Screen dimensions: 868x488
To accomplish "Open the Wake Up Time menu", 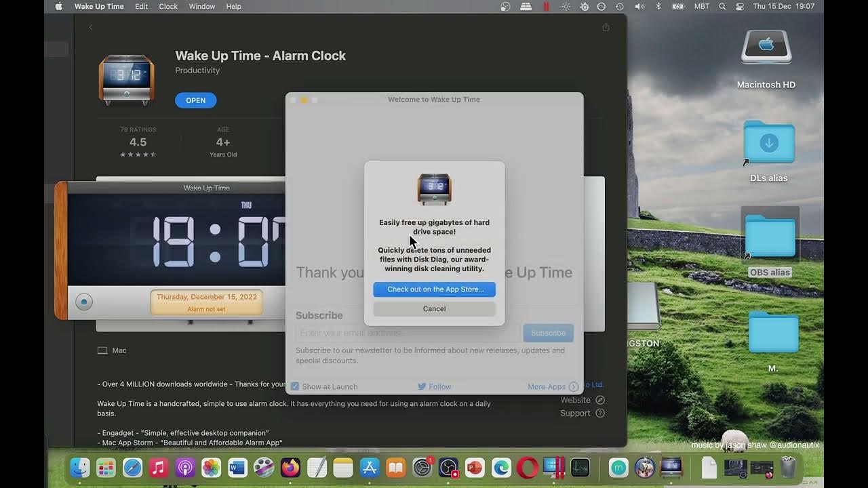I will [99, 6].
